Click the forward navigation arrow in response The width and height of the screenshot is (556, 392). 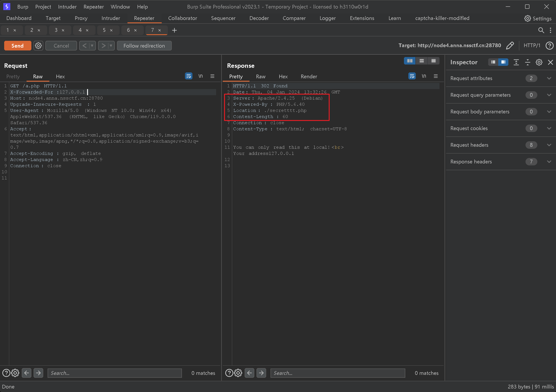tap(262, 373)
